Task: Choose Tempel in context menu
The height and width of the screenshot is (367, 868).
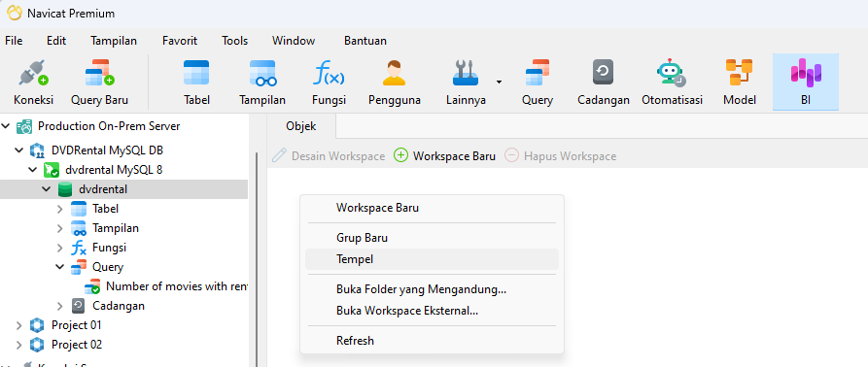Action: pos(432,259)
